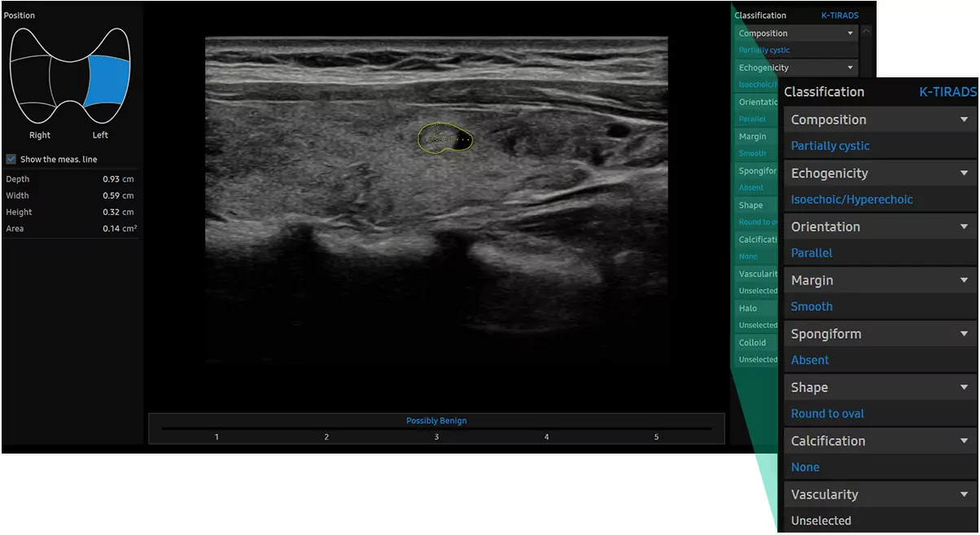Click the arrow beside Calcification in enlarged panel
The height and width of the screenshot is (535, 980).
pyautogui.click(x=964, y=441)
